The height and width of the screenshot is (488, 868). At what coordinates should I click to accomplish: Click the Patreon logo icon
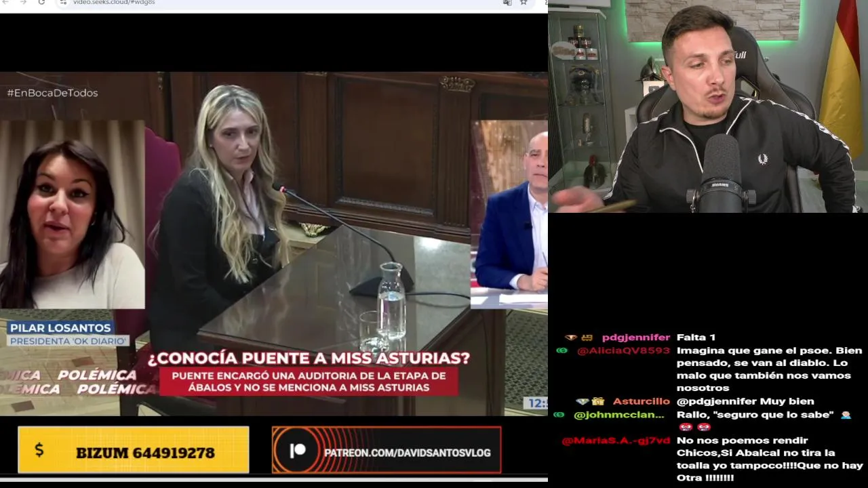298,451
